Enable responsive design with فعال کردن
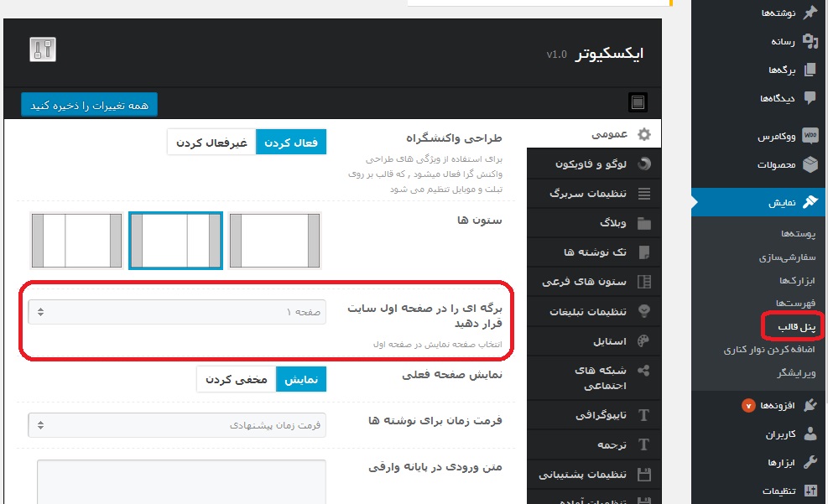 [x=291, y=143]
